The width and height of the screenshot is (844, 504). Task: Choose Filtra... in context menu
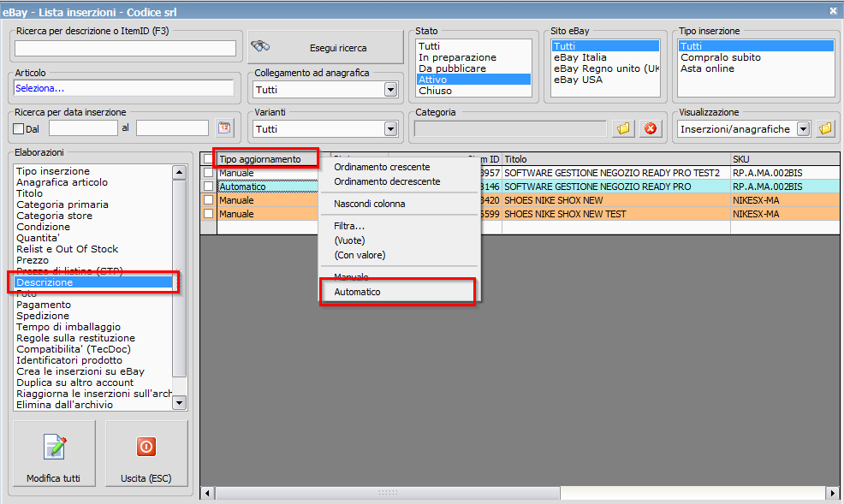348,226
